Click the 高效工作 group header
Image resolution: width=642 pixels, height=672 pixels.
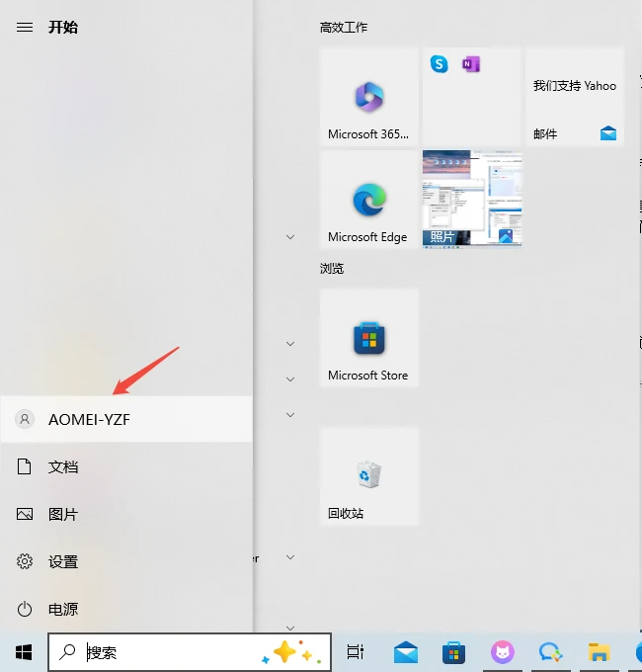(x=344, y=28)
